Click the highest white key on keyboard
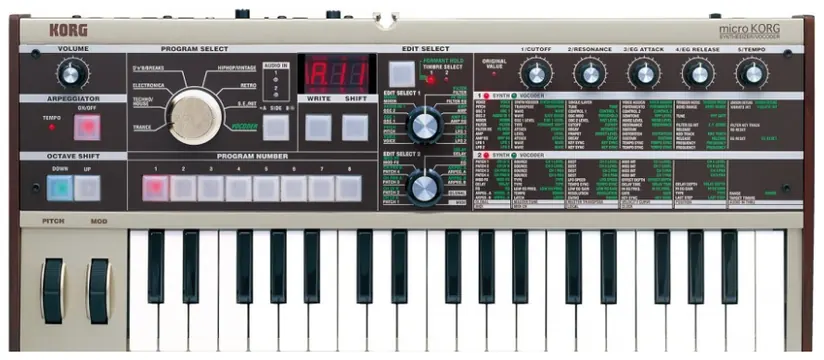 [x=770, y=291]
